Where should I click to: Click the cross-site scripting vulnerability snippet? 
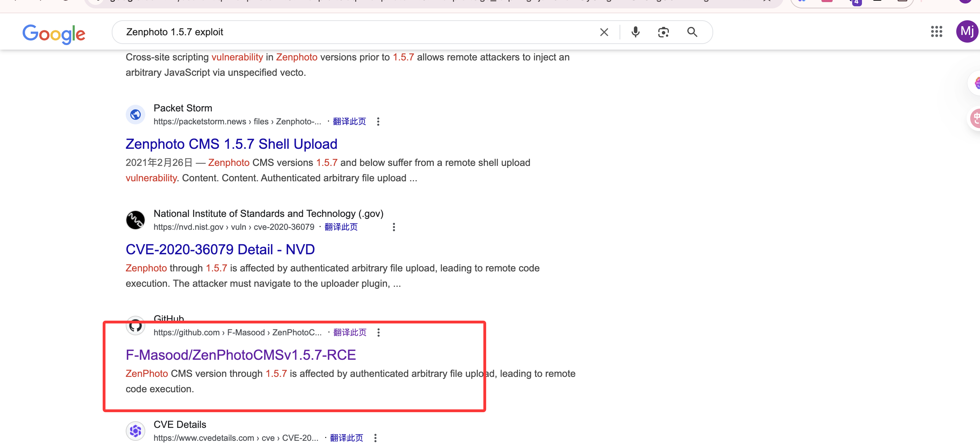coord(348,65)
